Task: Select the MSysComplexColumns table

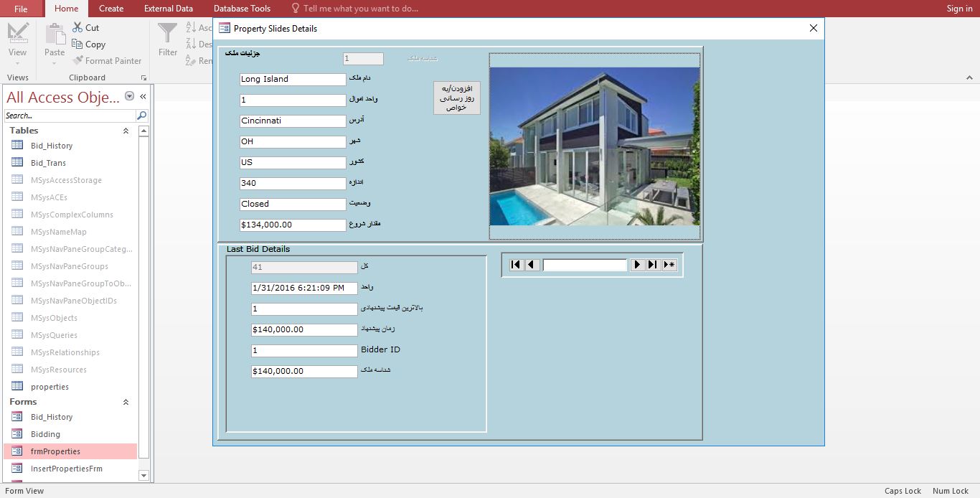Action: [70, 215]
